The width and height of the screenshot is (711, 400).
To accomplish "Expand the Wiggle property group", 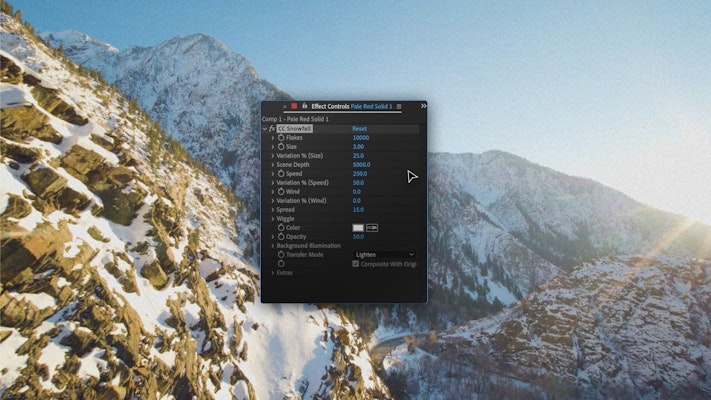I will (273, 219).
